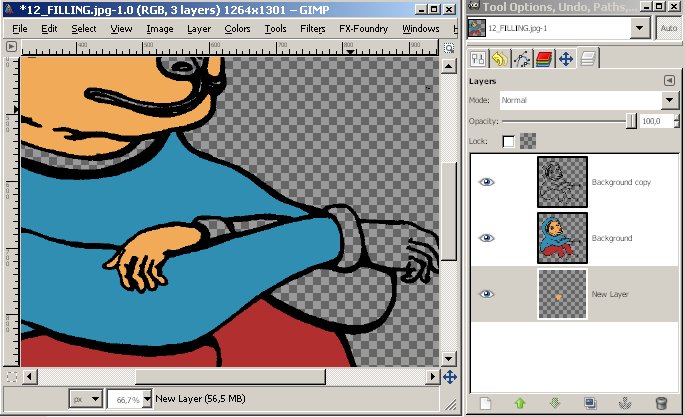
Task: Open the Filters menu
Action: pyautogui.click(x=312, y=29)
